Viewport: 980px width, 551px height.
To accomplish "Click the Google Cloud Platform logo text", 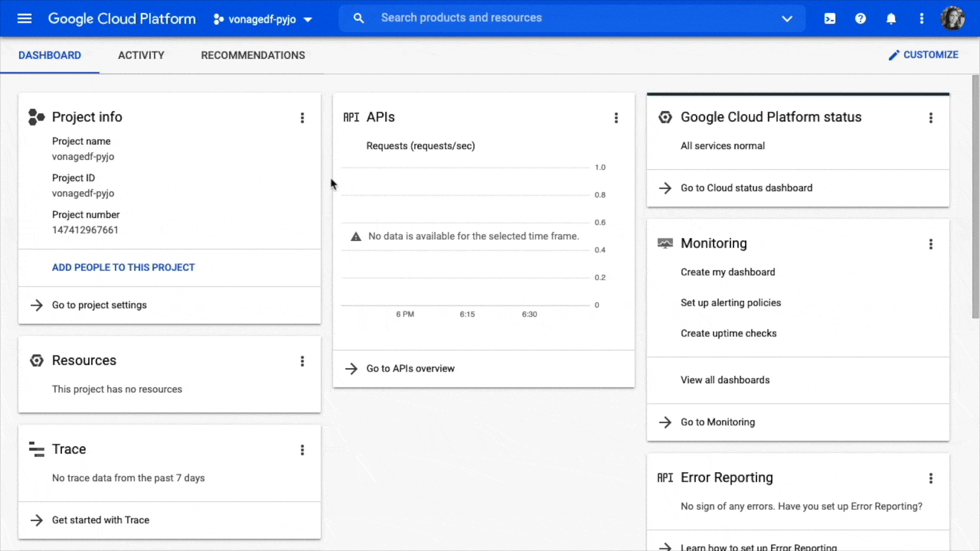I will click(121, 19).
